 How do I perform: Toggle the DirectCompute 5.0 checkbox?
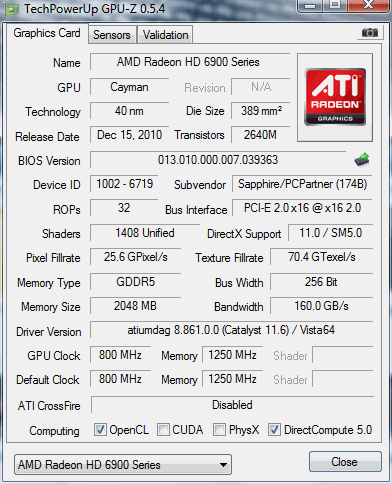[274, 430]
